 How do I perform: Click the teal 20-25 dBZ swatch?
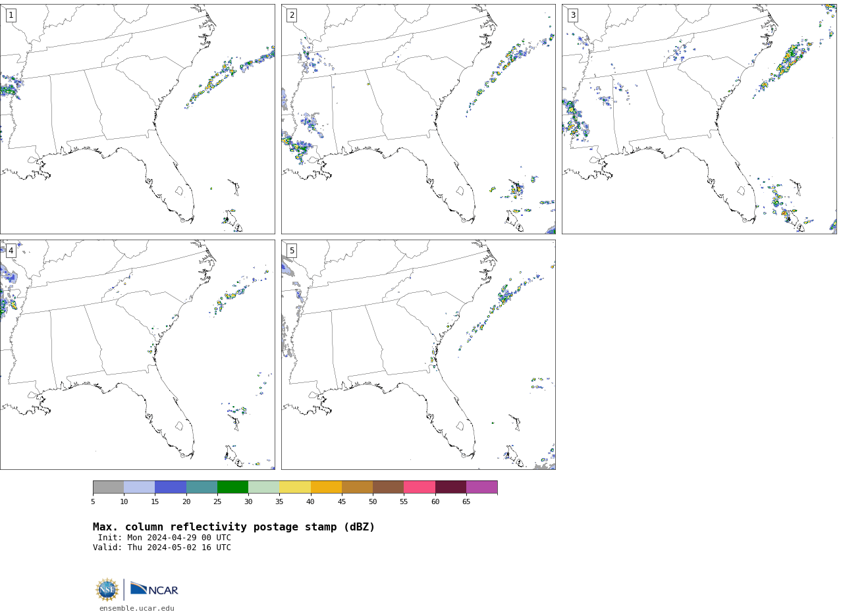coord(202,487)
